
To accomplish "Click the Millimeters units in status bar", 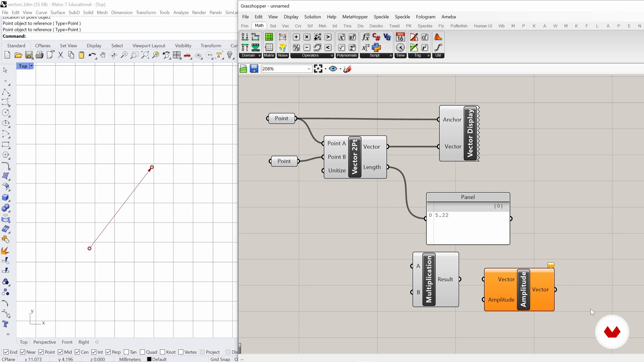I will tap(130, 359).
